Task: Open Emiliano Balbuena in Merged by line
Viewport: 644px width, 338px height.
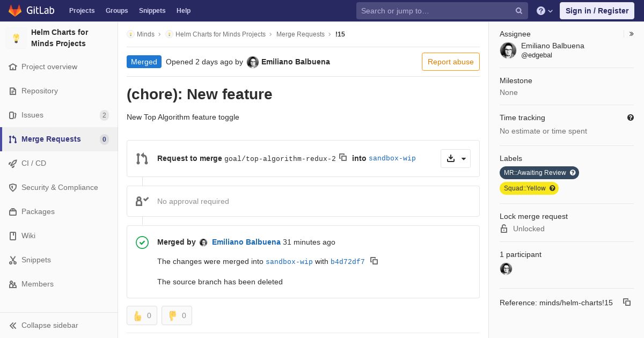Action: (246, 242)
